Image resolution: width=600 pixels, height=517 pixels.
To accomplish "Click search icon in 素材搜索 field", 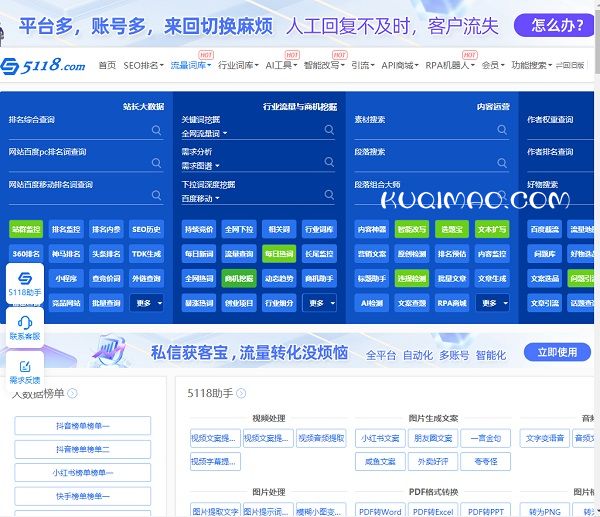I will (x=502, y=130).
